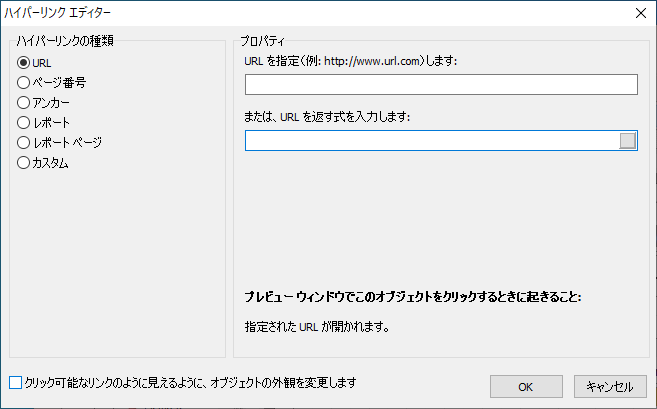The image size is (657, 409).
Task: Close the ハイパーリンク エディター dialog window
Action: coord(639,13)
